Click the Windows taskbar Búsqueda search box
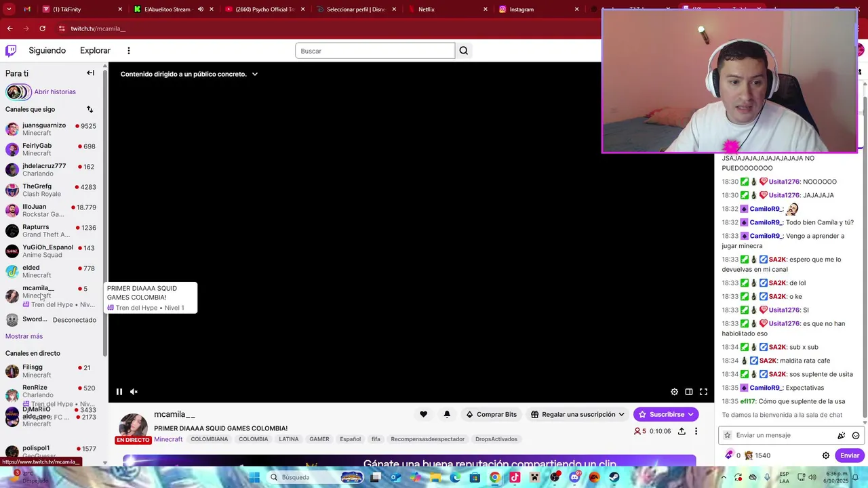Viewport: 868px width, 488px height. [x=314, y=477]
